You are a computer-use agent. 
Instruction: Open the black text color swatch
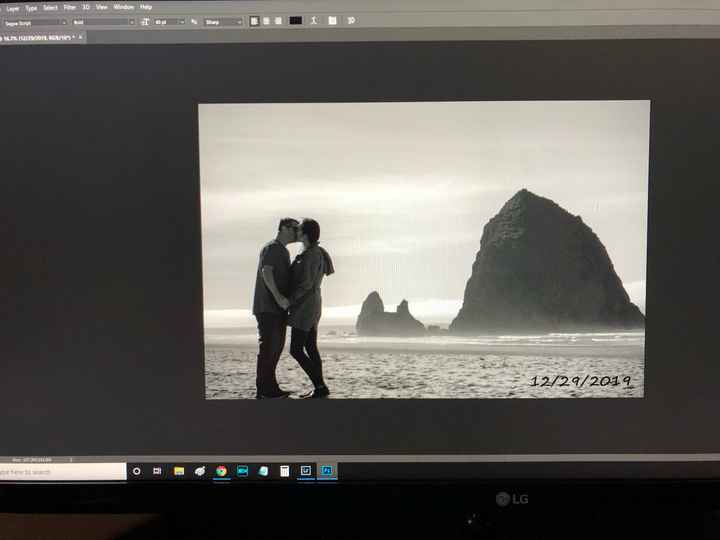tap(296, 21)
